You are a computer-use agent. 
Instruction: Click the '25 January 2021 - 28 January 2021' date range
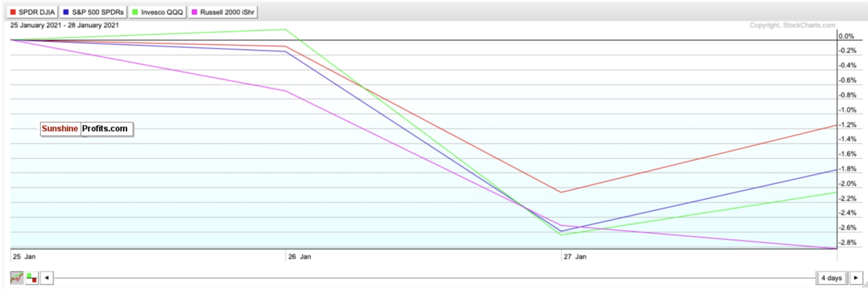pyautogui.click(x=65, y=25)
